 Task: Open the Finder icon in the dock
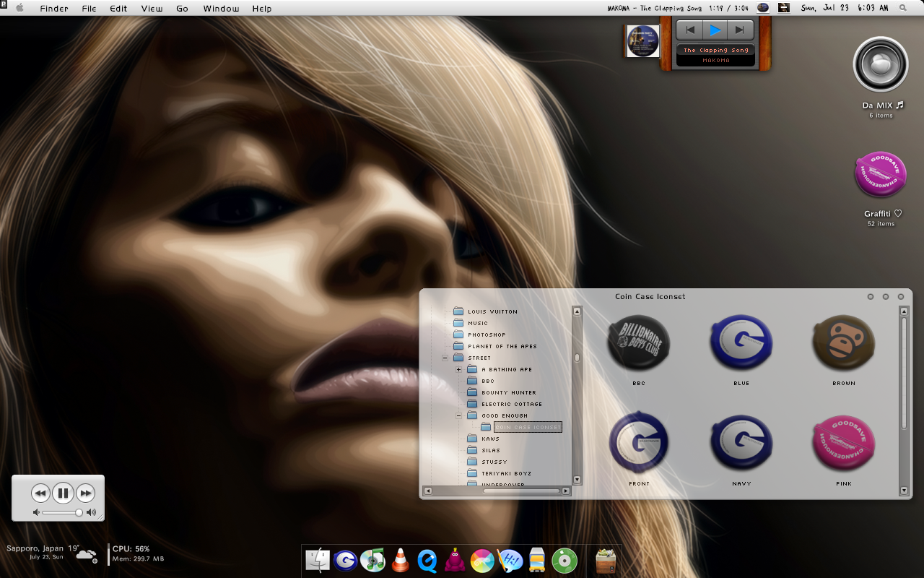pyautogui.click(x=318, y=561)
